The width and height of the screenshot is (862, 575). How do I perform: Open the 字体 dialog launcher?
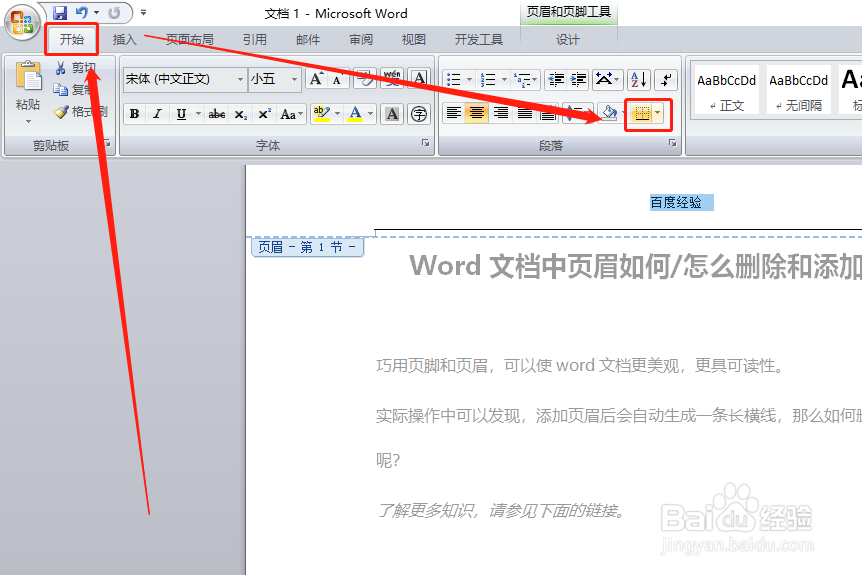tap(426, 143)
